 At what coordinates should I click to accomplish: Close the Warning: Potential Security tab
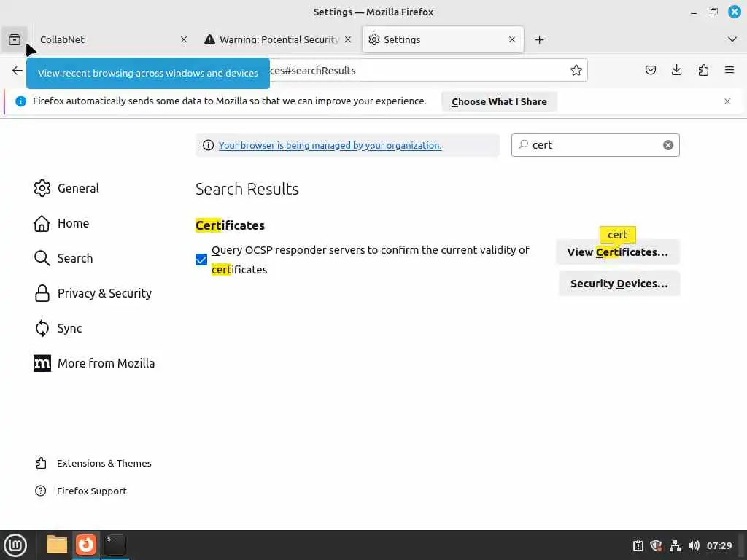tap(348, 39)
